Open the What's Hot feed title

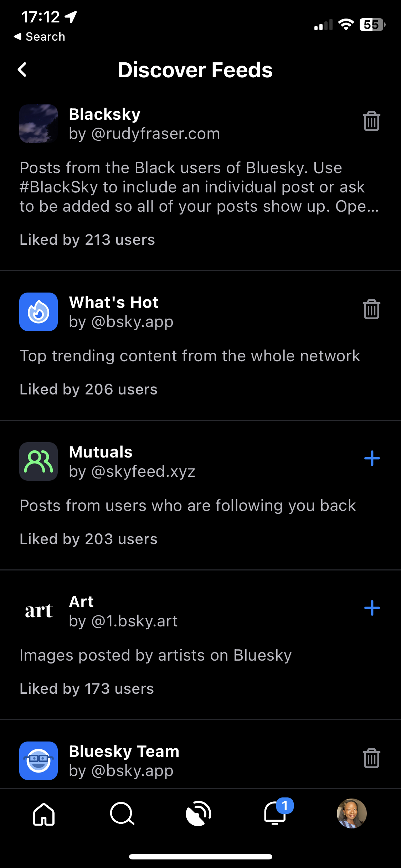point(114,303)
